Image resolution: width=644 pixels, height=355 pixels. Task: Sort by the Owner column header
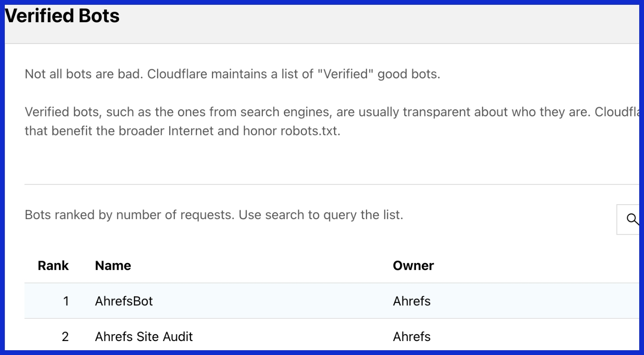[x=413, y=266]
